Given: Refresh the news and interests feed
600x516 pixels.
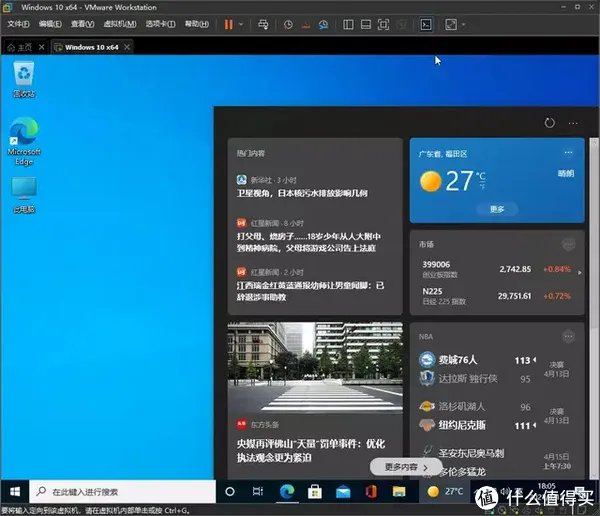Looking at the screenshot, I should click(x=549, y=123).
